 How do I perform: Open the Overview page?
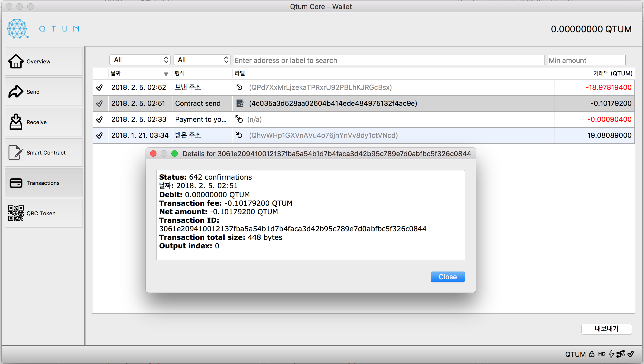tap(44, 61)
